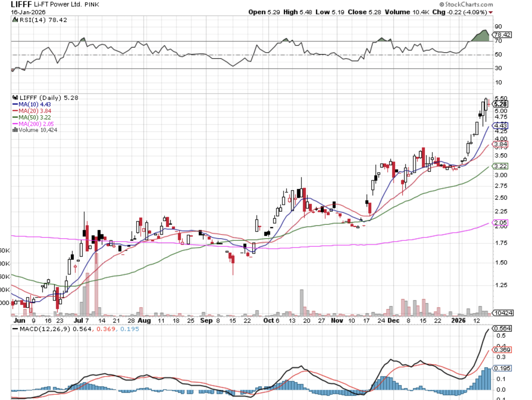Click the 2.05 MA(200) price tag
Screen dimensions: 532x400
[500, 223]
